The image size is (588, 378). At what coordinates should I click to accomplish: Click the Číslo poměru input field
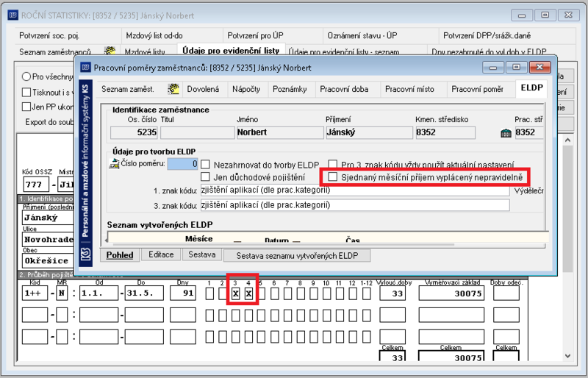pyautogui.click(x=182, y=164)
